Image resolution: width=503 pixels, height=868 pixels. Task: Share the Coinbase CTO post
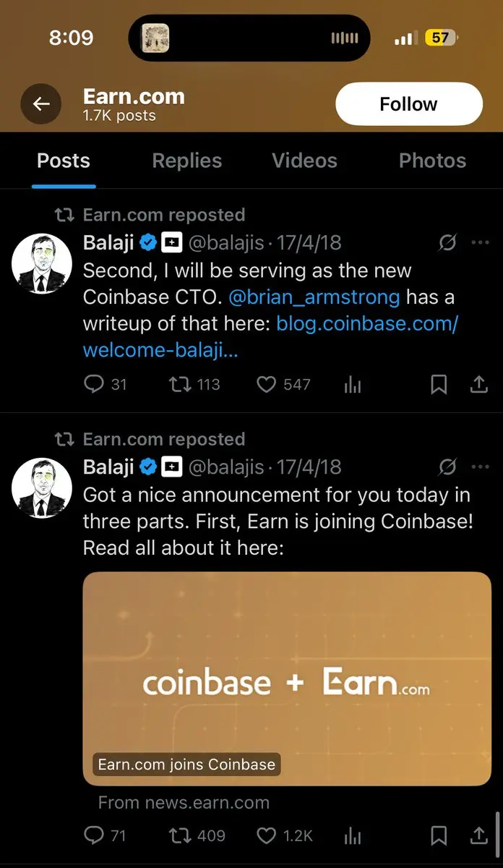tap(478, 386)
